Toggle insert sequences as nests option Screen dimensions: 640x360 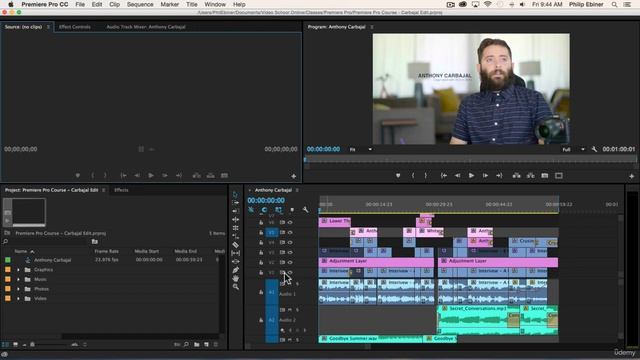point(251,210)
